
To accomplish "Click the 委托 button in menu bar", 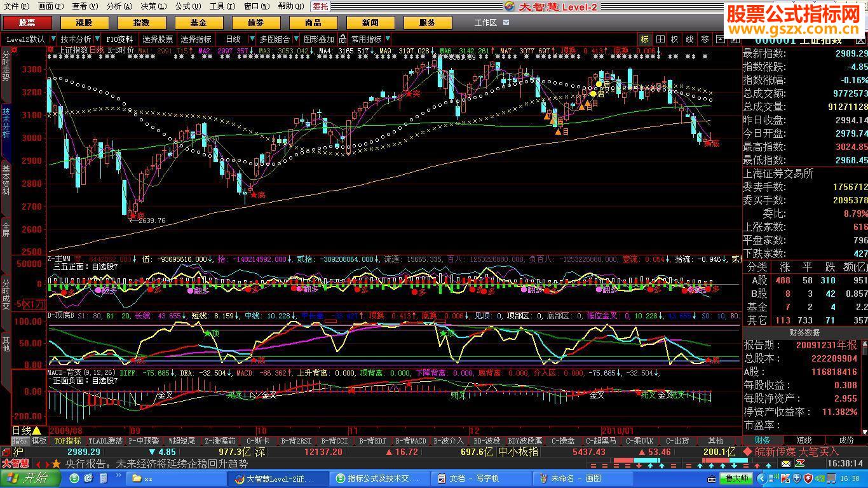I will click(x=320, y=6).
